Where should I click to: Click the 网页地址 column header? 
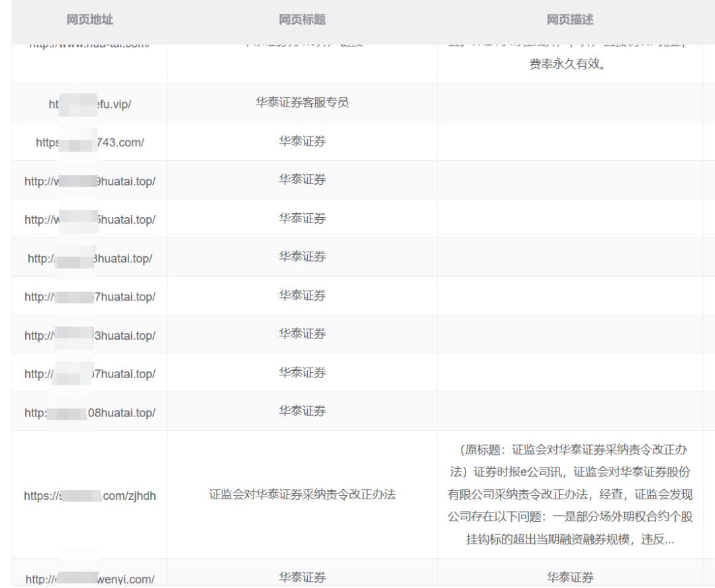(x=89, y=20)
